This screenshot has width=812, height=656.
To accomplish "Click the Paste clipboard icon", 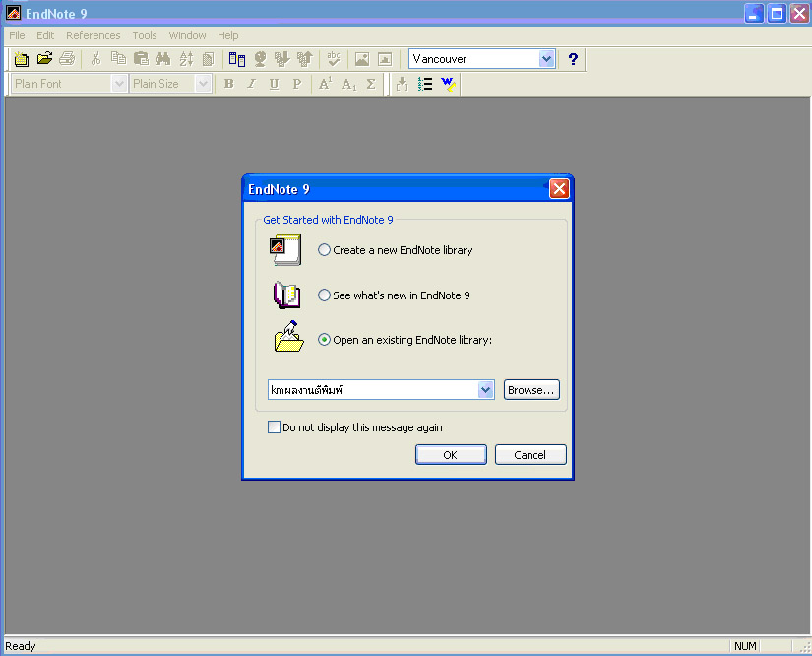I will point(141,59).
